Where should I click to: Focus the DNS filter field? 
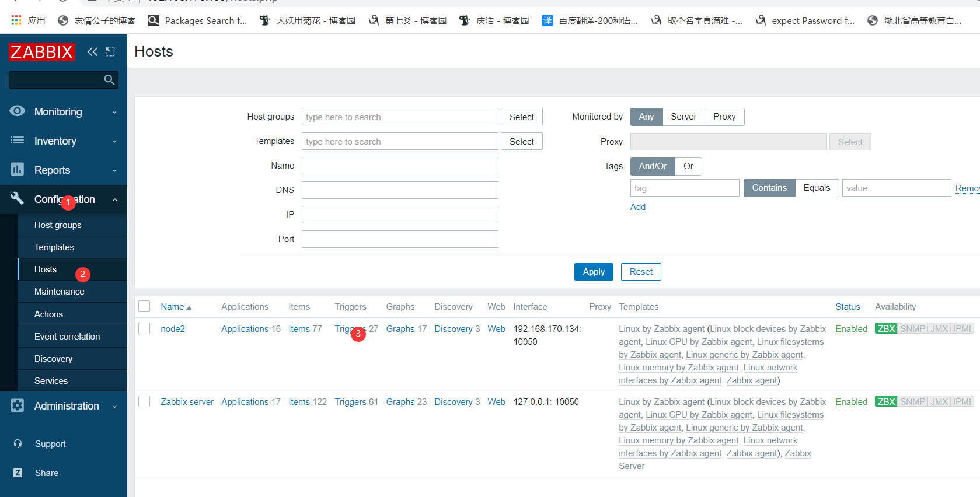tap(400, 190)
